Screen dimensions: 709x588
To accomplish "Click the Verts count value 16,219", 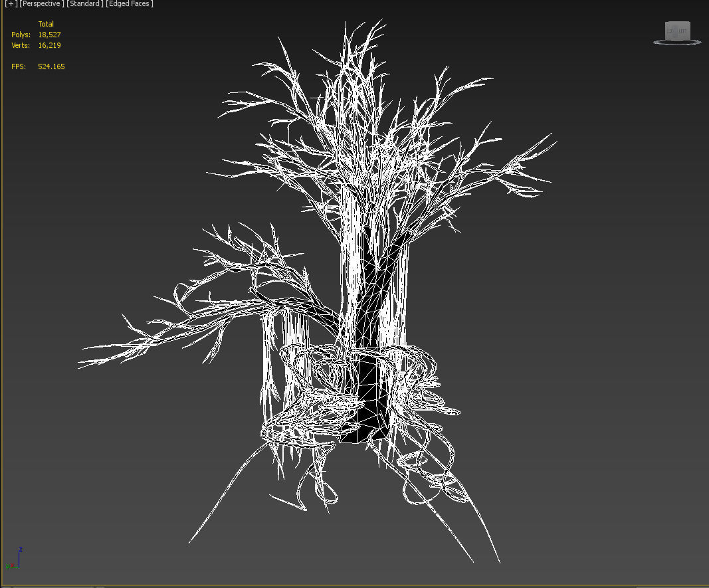I will tap(49, 45).
